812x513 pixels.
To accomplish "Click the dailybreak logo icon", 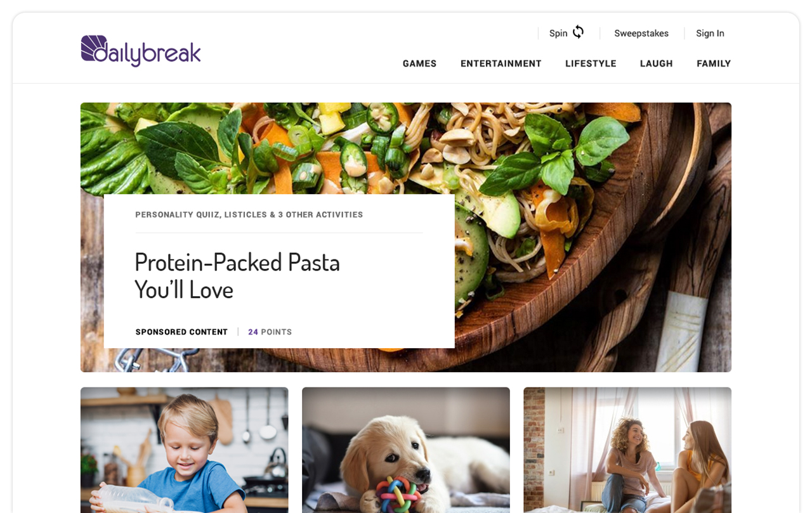I will tap(94, 49).
